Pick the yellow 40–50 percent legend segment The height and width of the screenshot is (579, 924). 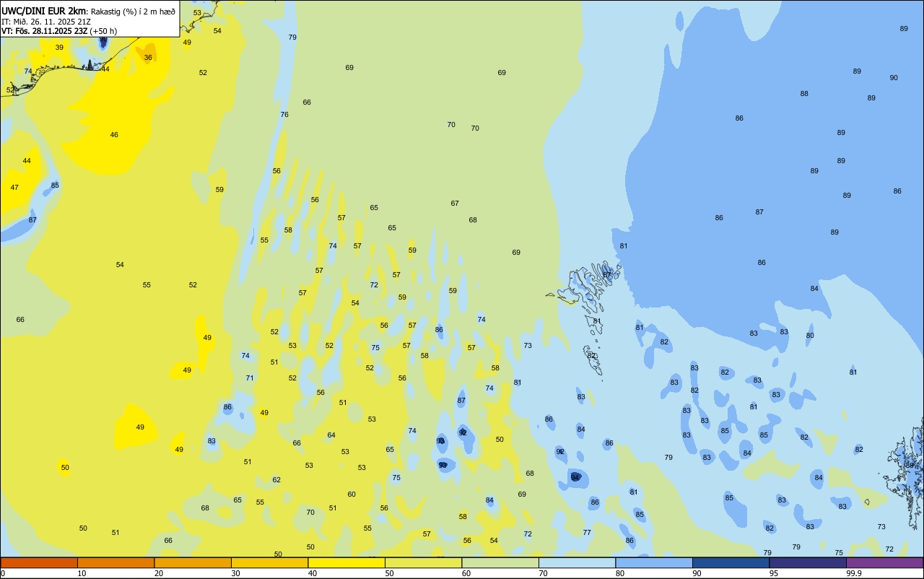[x=346, y=562]
